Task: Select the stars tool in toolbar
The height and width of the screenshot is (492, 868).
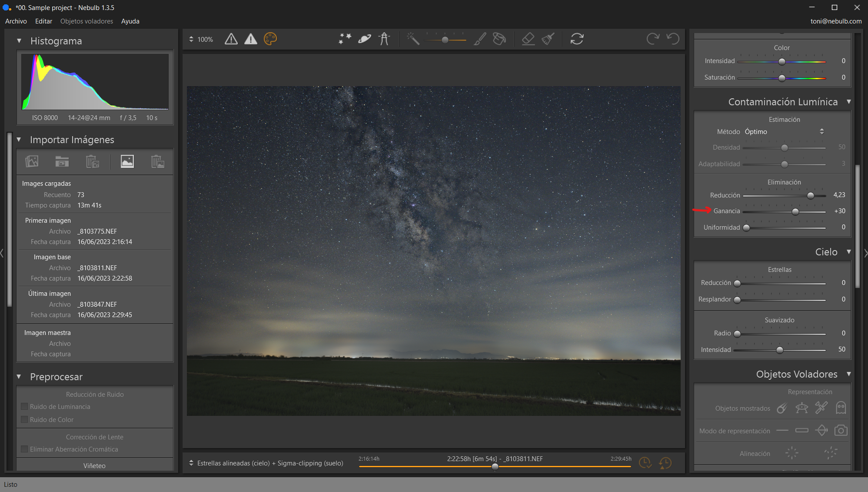Action: (x=345, y=39)
